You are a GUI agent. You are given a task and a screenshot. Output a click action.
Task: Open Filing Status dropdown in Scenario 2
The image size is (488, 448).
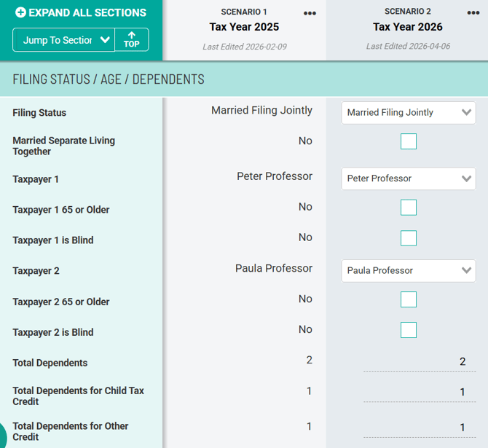point(408,112)
